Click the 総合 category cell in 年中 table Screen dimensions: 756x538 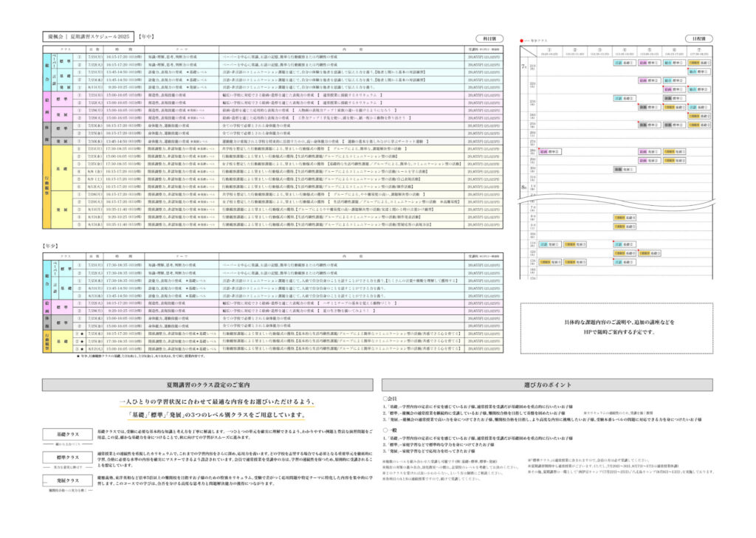coord(47,72)
